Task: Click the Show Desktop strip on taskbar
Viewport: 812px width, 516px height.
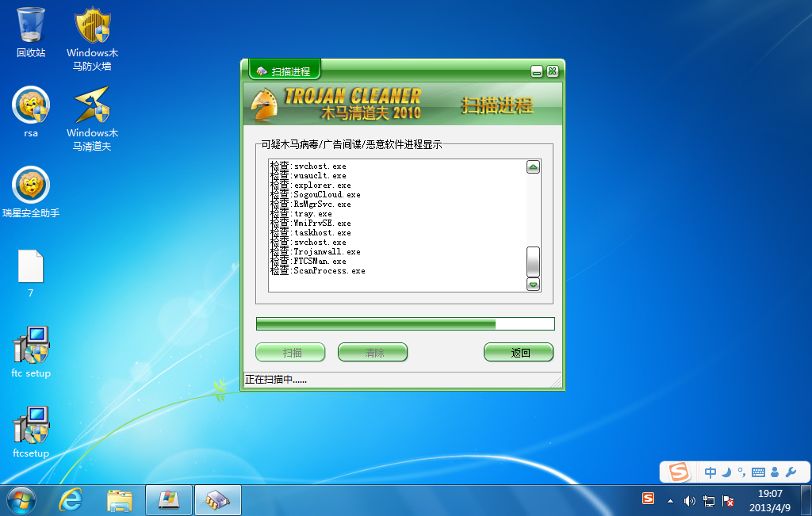Action: coord(806,500)
